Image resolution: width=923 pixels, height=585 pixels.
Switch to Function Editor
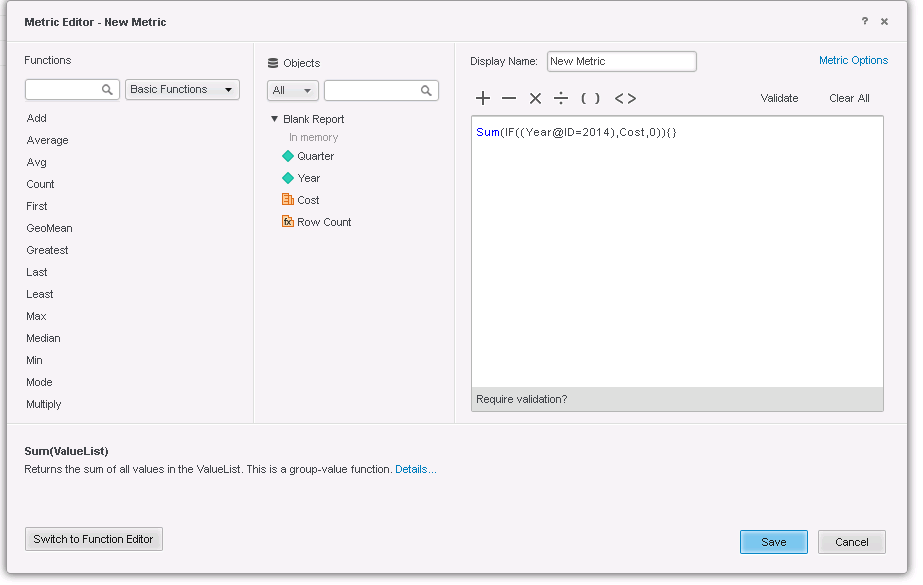[x=93, y=539]
